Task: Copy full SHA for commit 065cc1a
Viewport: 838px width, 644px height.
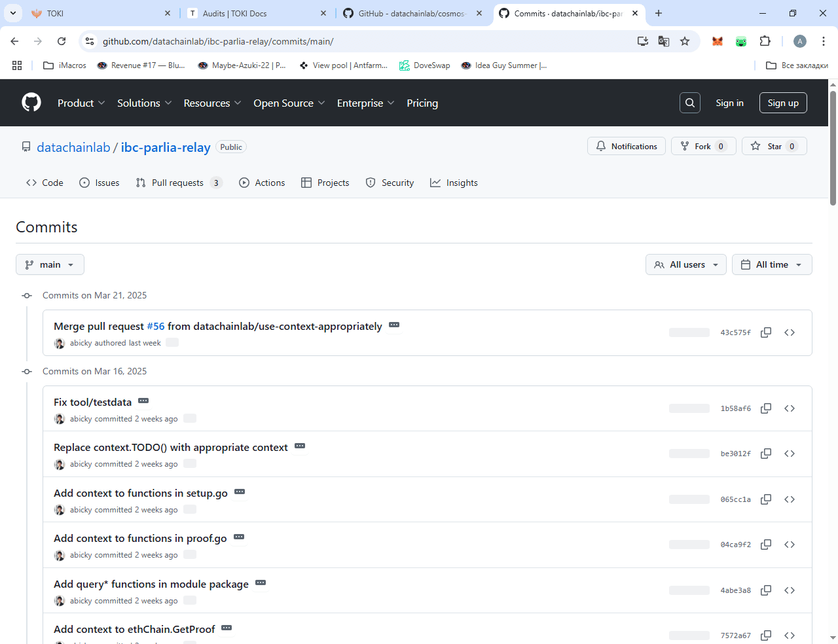Action: pos(766,499)
